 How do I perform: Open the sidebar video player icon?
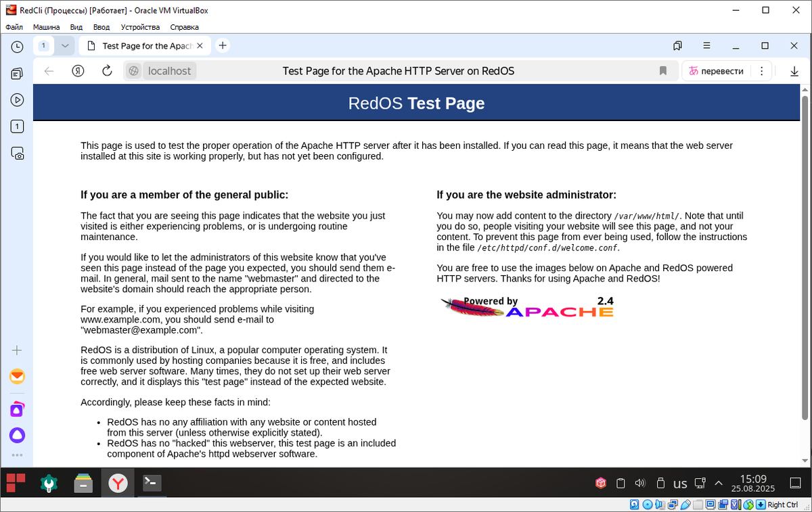[x=18, y=100]
